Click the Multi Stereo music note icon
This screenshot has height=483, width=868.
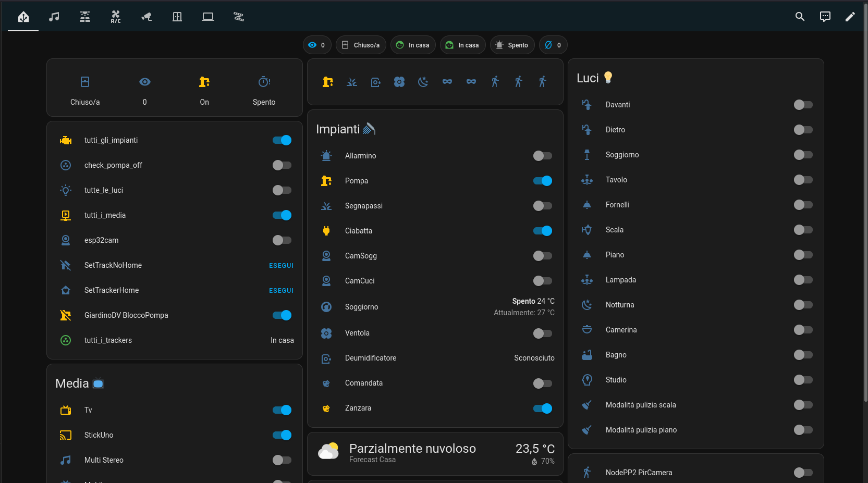pos(66,460)
